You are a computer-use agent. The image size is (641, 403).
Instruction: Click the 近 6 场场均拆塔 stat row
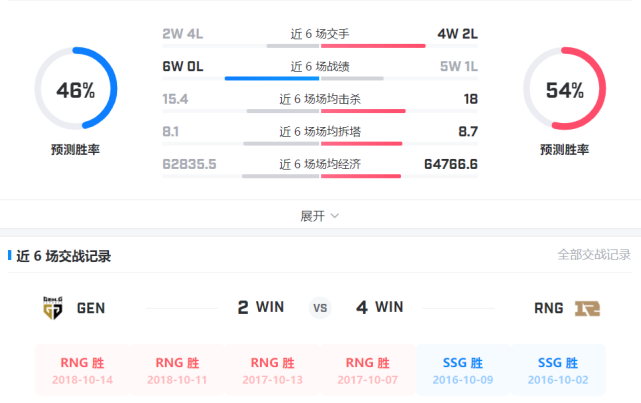coord(320,131)
